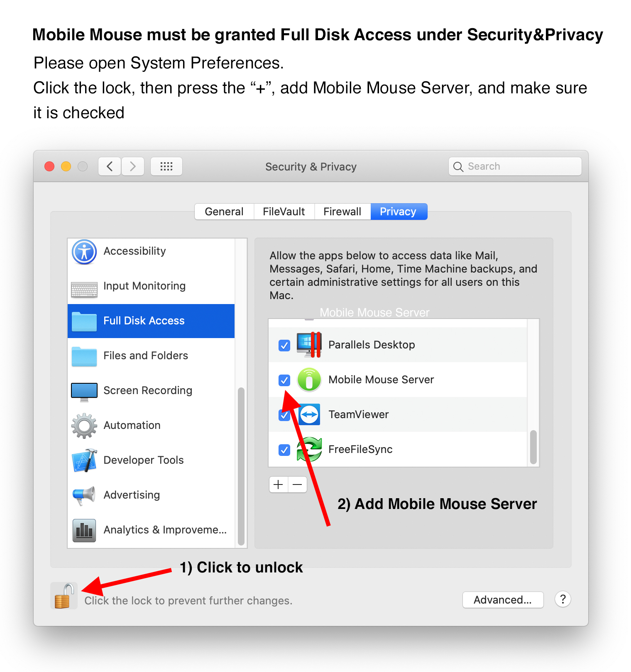Uncheck Parallels Desktop full disk access

(284, 345)
